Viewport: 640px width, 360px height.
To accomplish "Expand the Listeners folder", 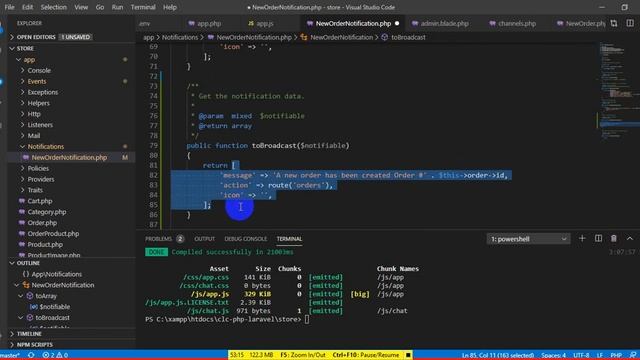I will click(x=40, y=125).
